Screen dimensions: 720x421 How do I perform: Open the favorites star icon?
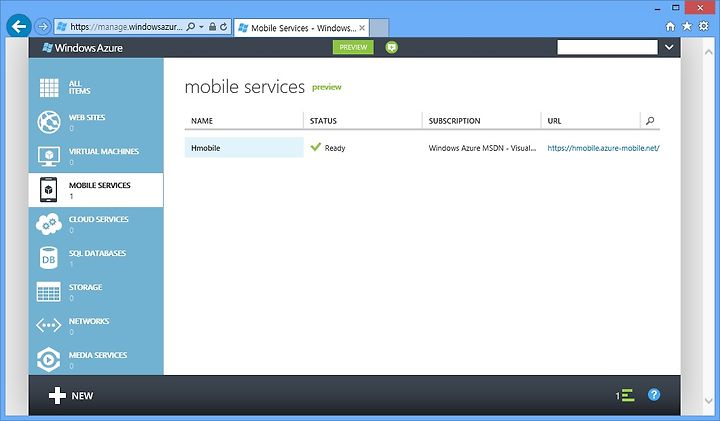(687, 26)
